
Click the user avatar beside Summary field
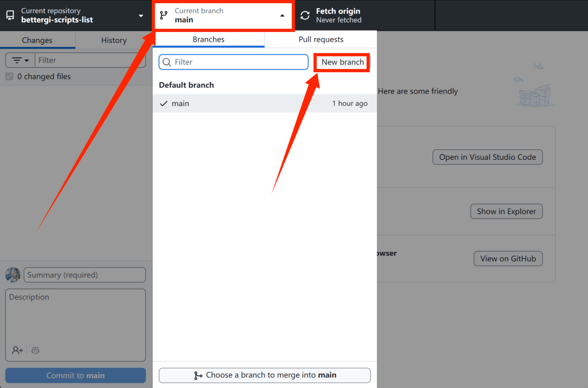[x=13, y=275]
